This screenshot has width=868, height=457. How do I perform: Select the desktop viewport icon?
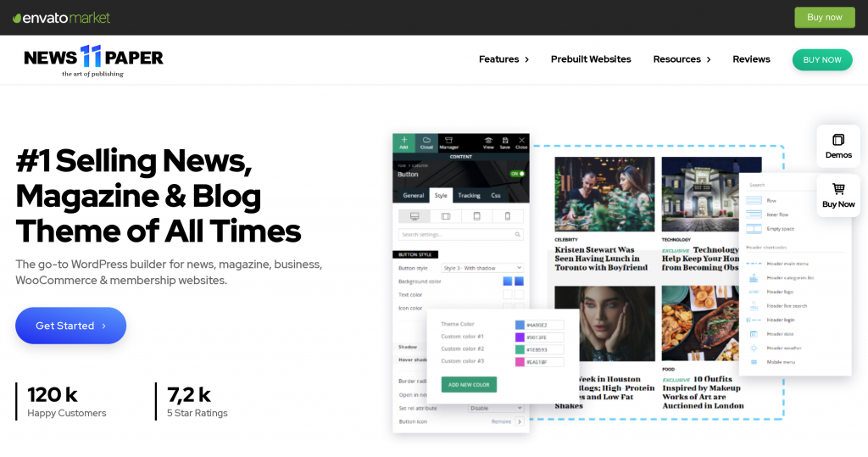[x=414, y=216]
